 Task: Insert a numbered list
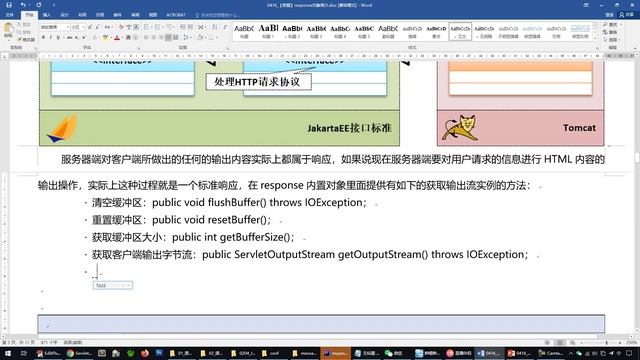click(159, 27)
